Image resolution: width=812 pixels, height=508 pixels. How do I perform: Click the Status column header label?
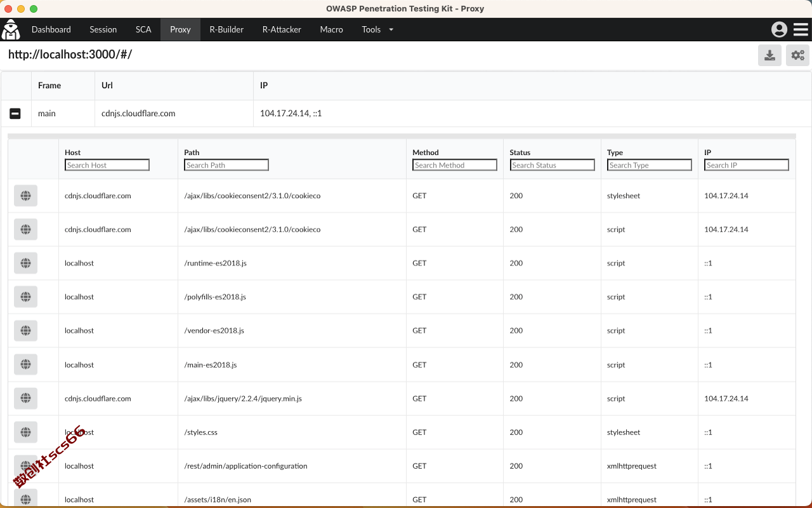(x=520, y=152)
